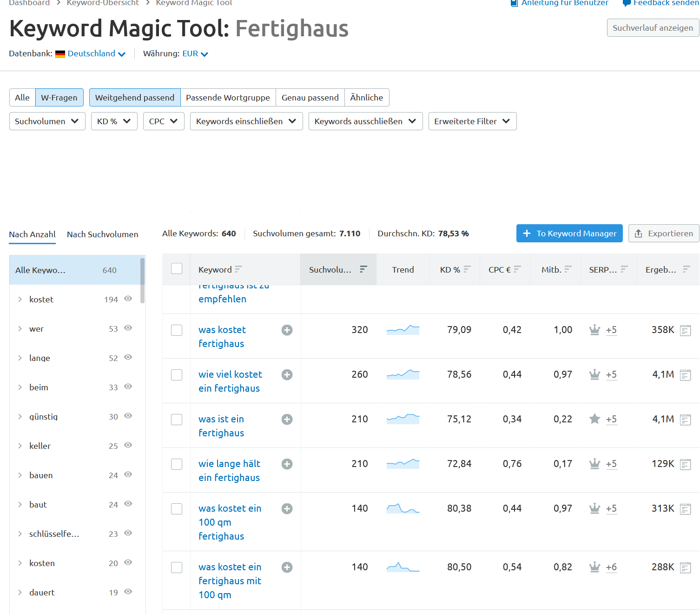This screenshot has height=614, width=700.
Task: Check 'wie lange hält ein fertighaus' row
Action: point(177,464)
